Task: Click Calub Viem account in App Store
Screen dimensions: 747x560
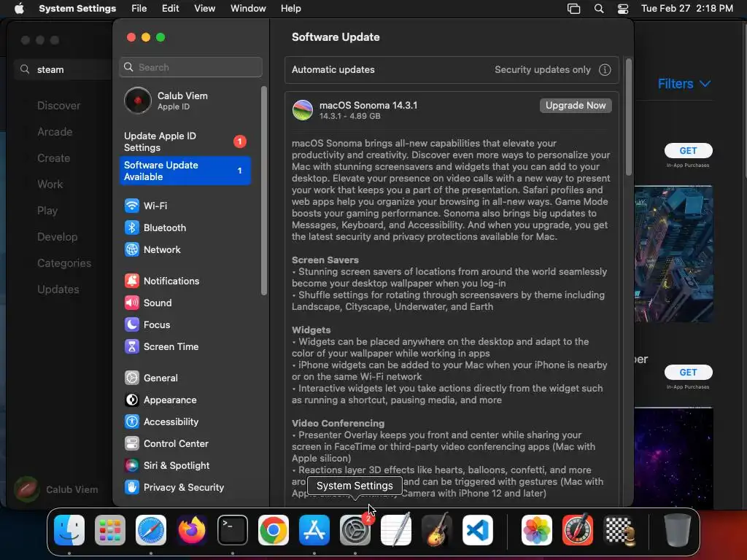Action: pos(56,489)
